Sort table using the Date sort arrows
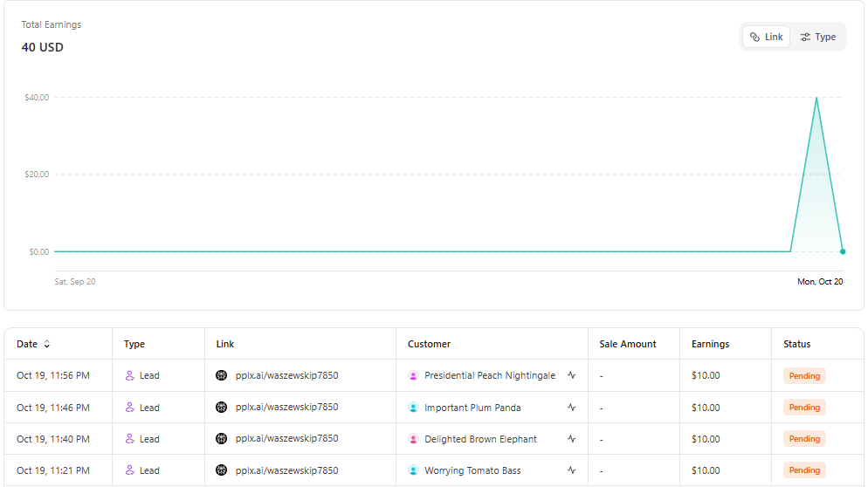868x487 pixels. coord(47,344)
